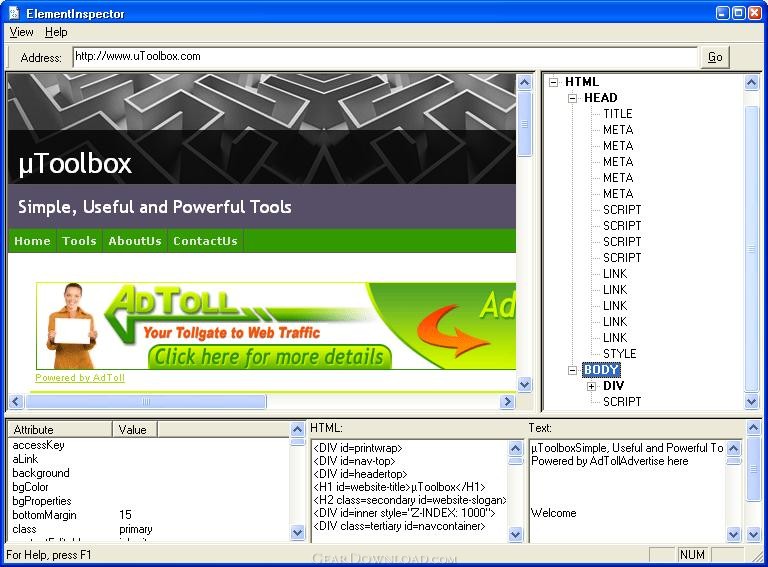Screen dimensions: 768x567
Task: Select the BODY node in tree
Action: [x=601, y=370]
